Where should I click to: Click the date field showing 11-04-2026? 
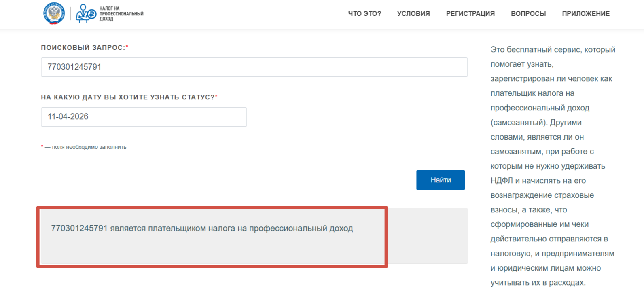144,117
